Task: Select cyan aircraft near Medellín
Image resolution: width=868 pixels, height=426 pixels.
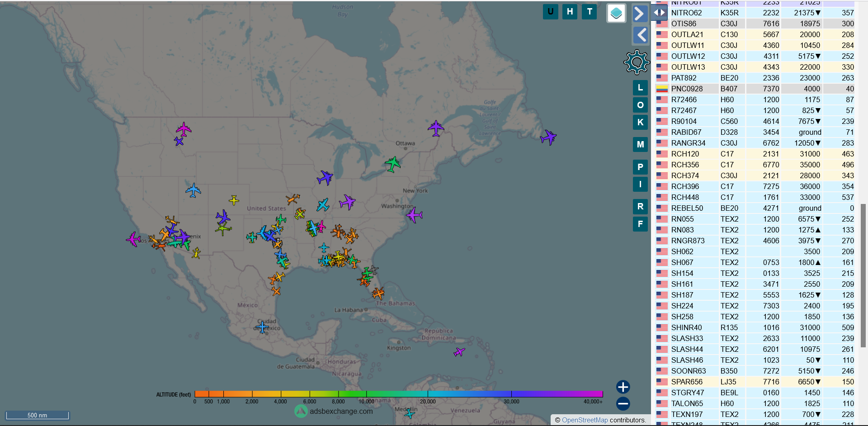Action: (x=410, y=413)
